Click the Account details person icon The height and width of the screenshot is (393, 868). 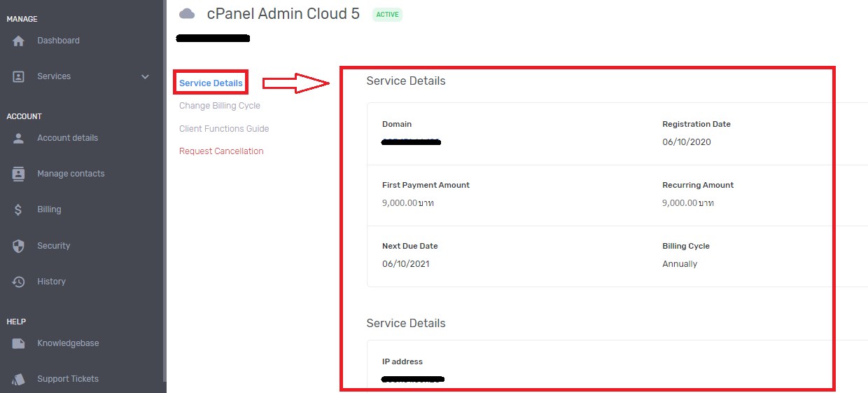pyautogui.click(x=19, y=138)
